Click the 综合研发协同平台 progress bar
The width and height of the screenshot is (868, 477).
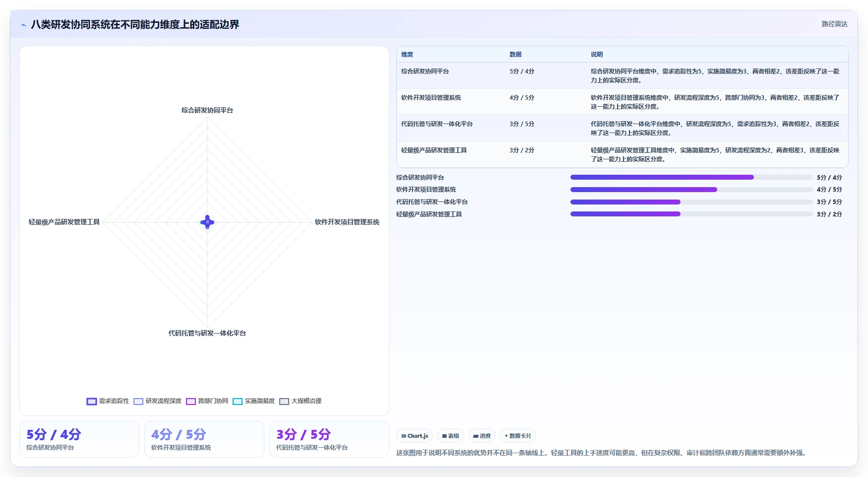691,177
